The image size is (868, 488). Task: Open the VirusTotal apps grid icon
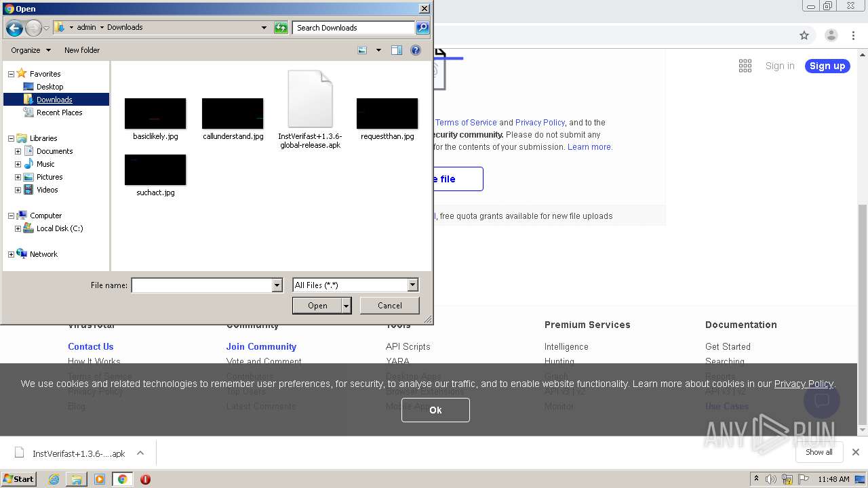coord(745,66)
